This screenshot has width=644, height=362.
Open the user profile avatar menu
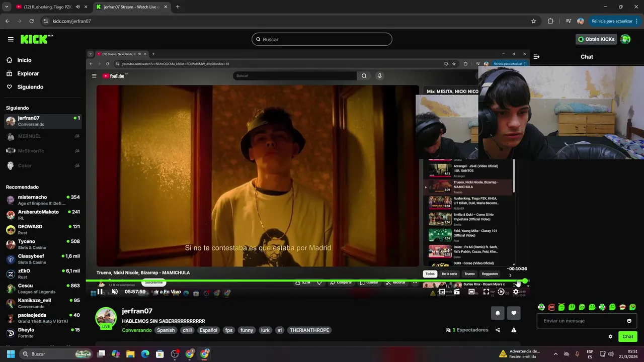pos(625,39)
